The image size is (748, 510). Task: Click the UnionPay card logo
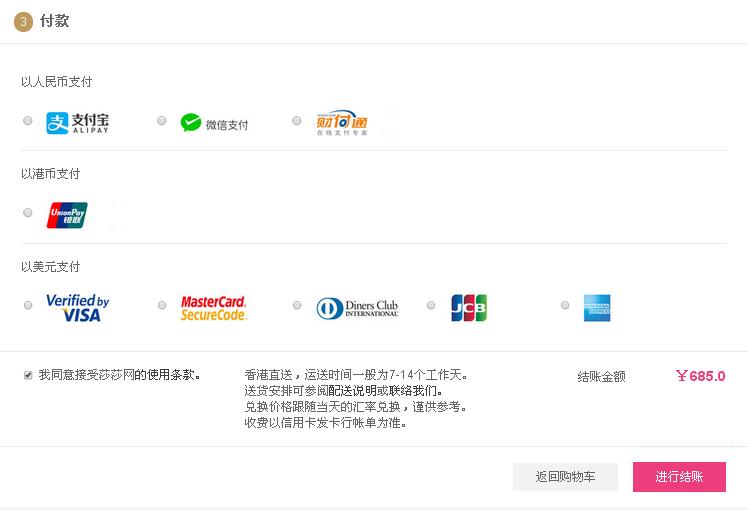(67, 215)
